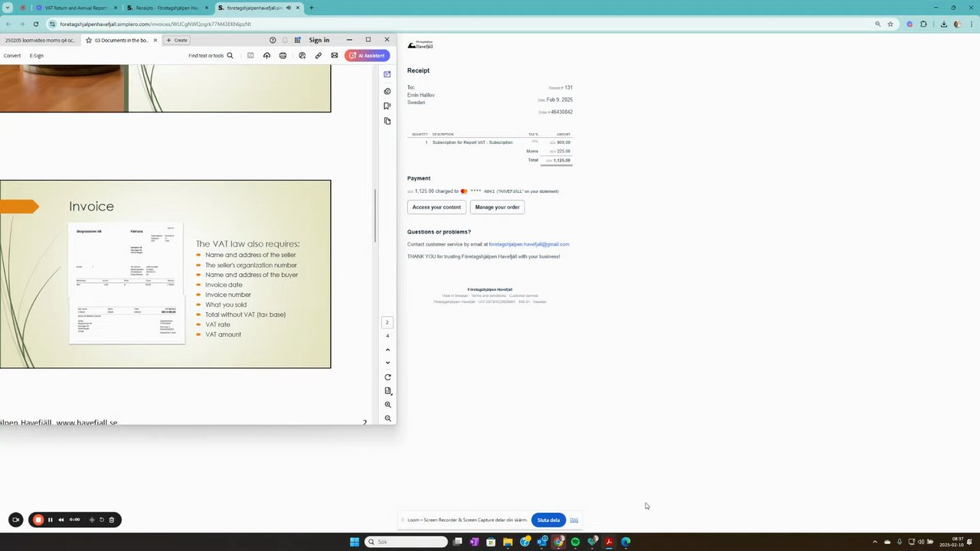Click Manage your order button

click(497, 207)
